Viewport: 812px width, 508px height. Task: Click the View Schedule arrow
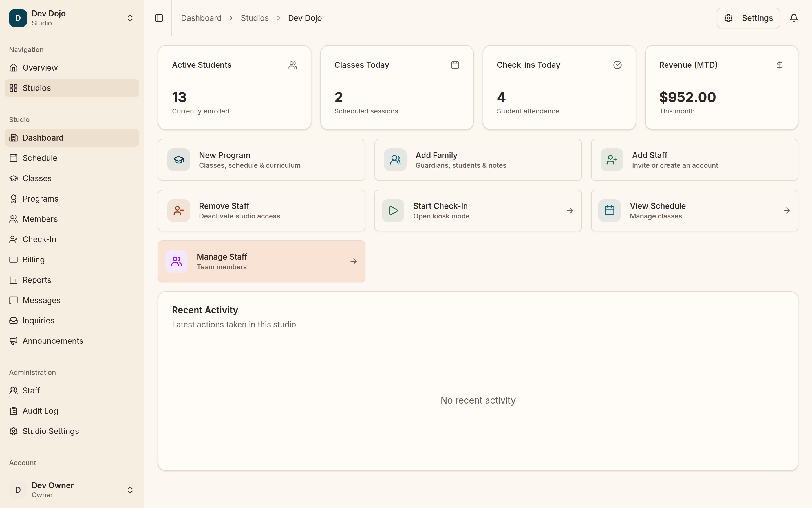point(787,211)
